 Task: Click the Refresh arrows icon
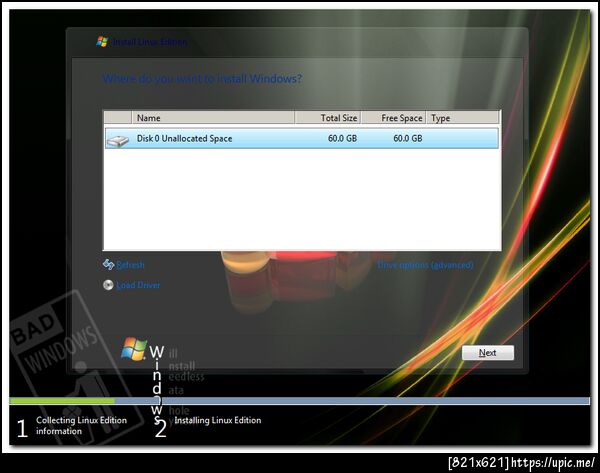[x=108, y=264]
